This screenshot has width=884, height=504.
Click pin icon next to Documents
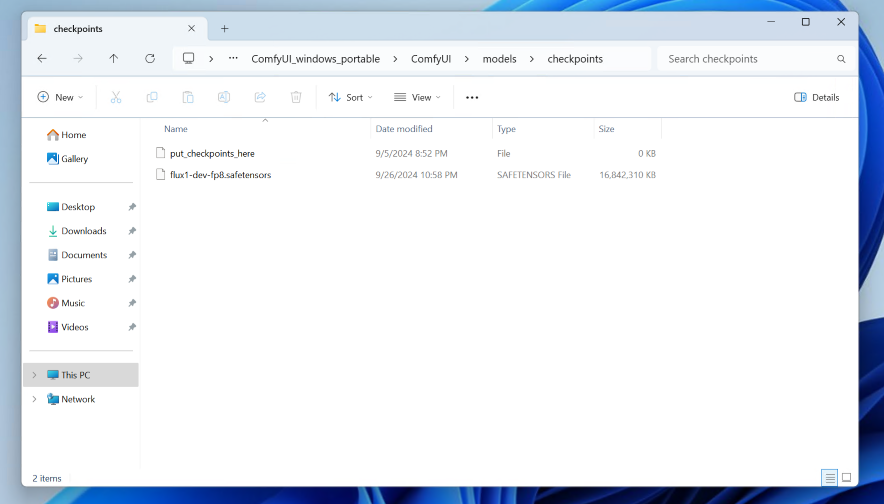click(x=132, y=255)
